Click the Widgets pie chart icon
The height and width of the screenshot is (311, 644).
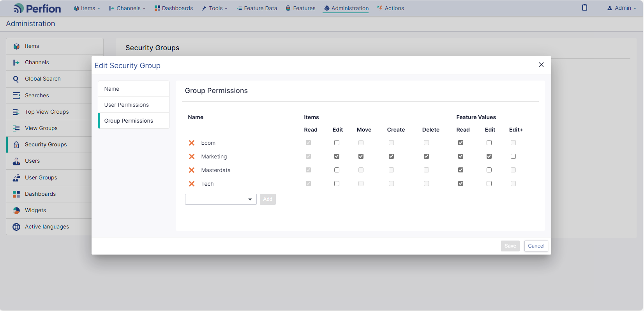(16, 210)
